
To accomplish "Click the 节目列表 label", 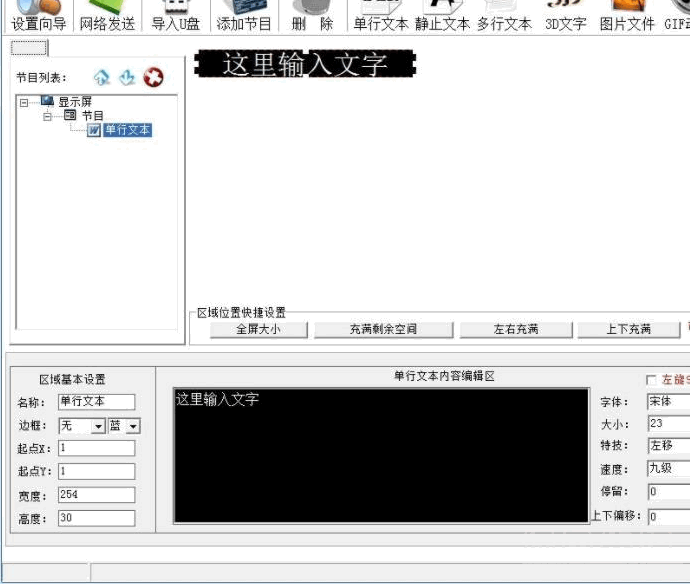I will (41, 78).
